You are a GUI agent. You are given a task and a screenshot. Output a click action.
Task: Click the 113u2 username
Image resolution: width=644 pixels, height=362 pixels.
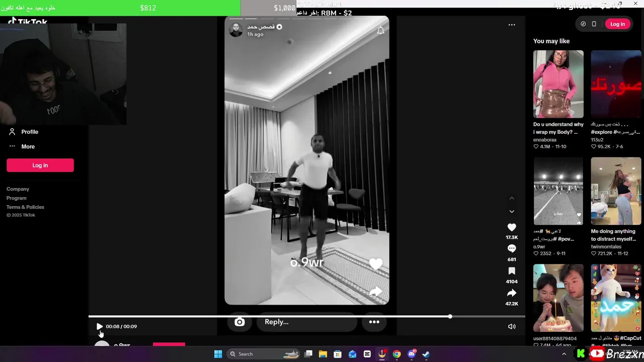597,140
